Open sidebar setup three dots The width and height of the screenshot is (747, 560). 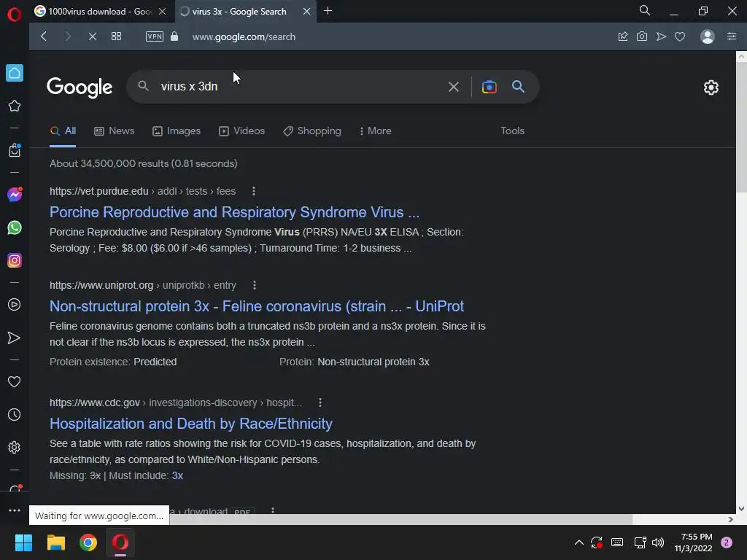pyautogui.click(x=15, y=510)
